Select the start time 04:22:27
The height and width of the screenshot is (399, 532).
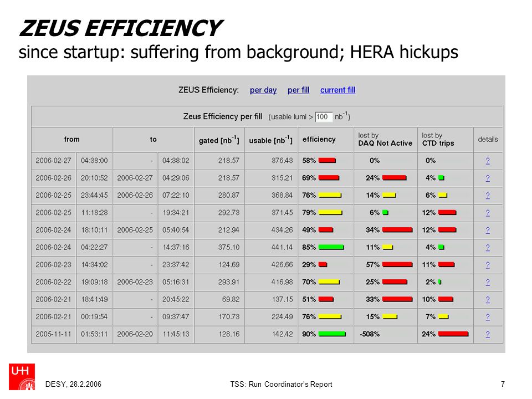[x=94, y=247]
